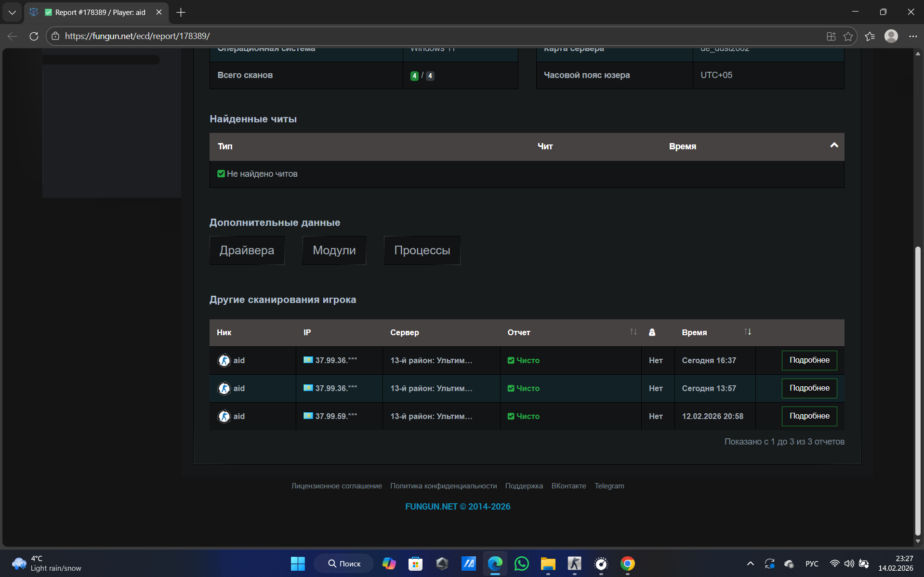
Task: Click the person icon column header
Action: [652, 332]
